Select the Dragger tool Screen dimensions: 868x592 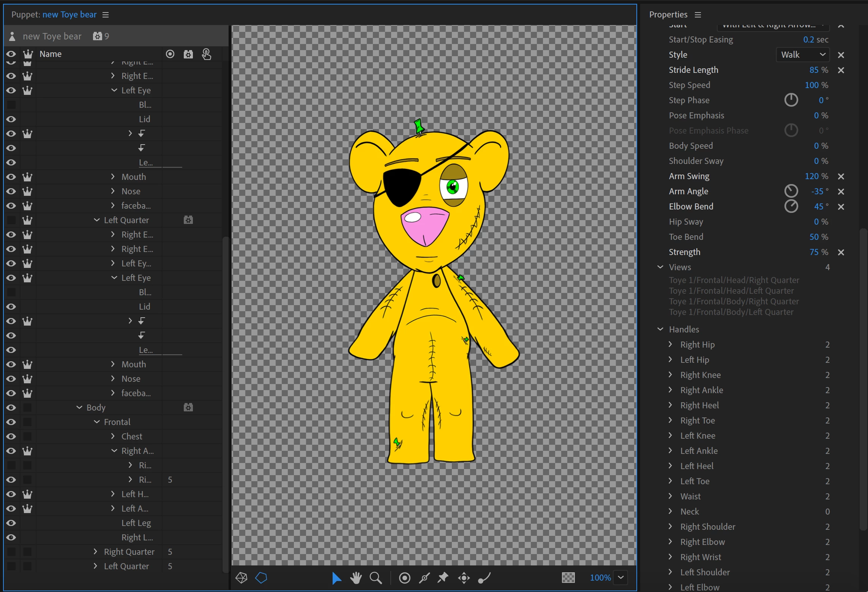click(x=464, y=578)
